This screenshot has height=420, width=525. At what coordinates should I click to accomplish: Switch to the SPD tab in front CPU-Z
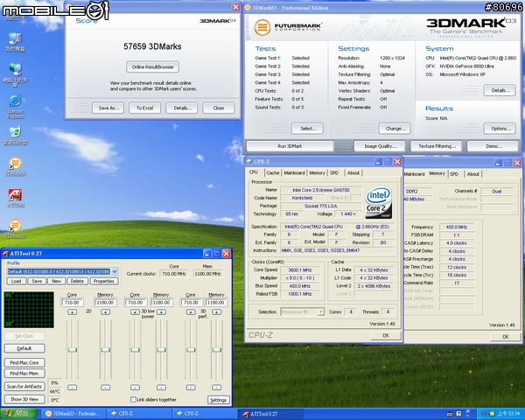point(334,173)
